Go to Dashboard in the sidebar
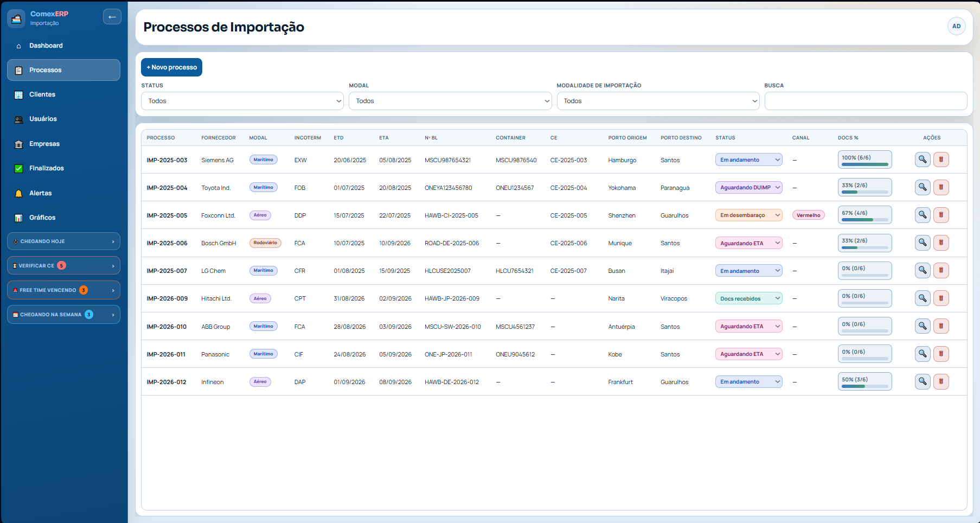 (x=63, y=46)
